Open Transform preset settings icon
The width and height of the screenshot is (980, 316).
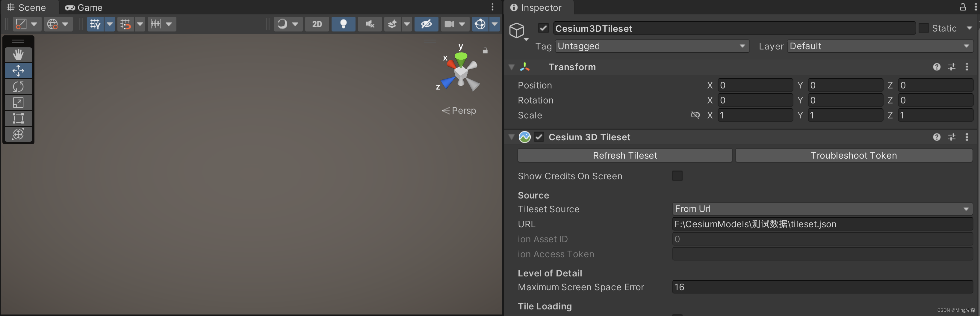(x=952, y=67)
